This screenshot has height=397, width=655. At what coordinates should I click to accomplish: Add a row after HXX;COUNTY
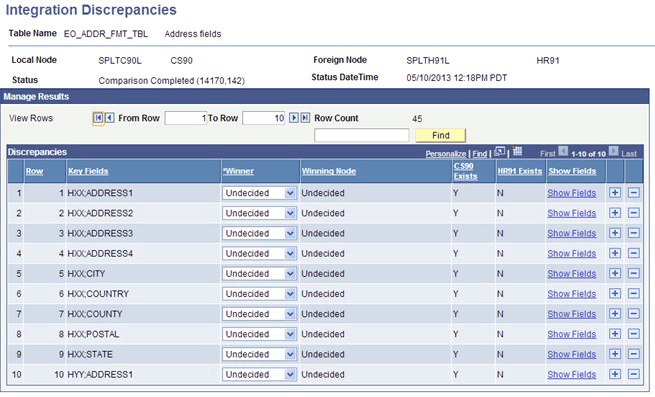(x=615, y=313)
